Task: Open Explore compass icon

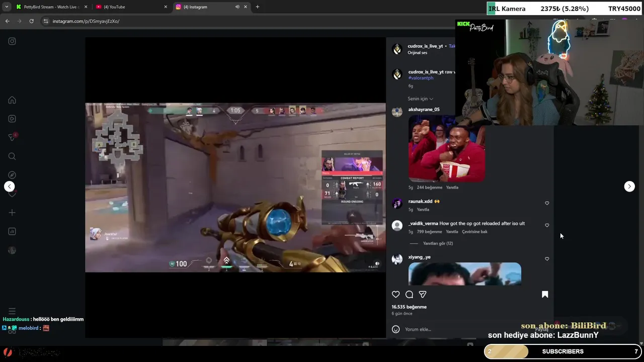Action: click(12, 175)
